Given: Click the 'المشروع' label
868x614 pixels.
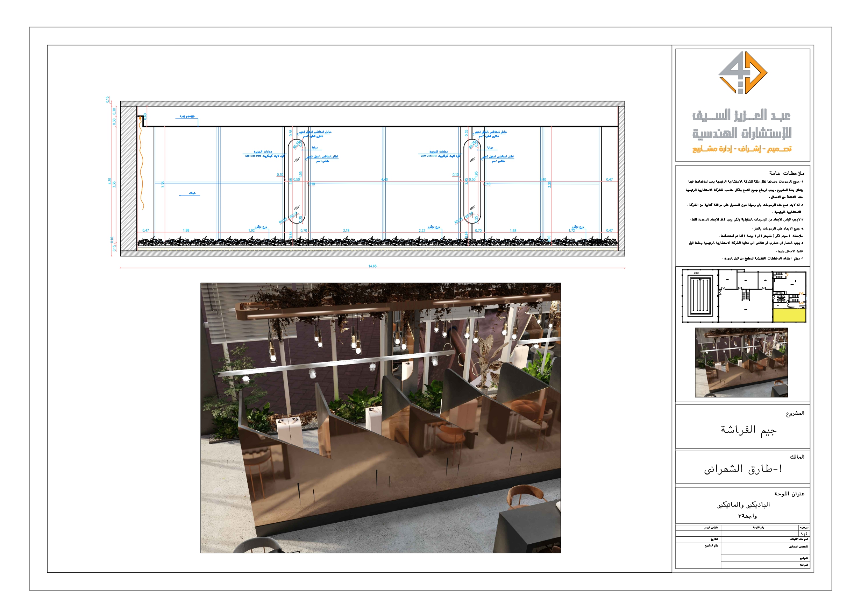Looking at the screenshot, I should pos(795,413).
